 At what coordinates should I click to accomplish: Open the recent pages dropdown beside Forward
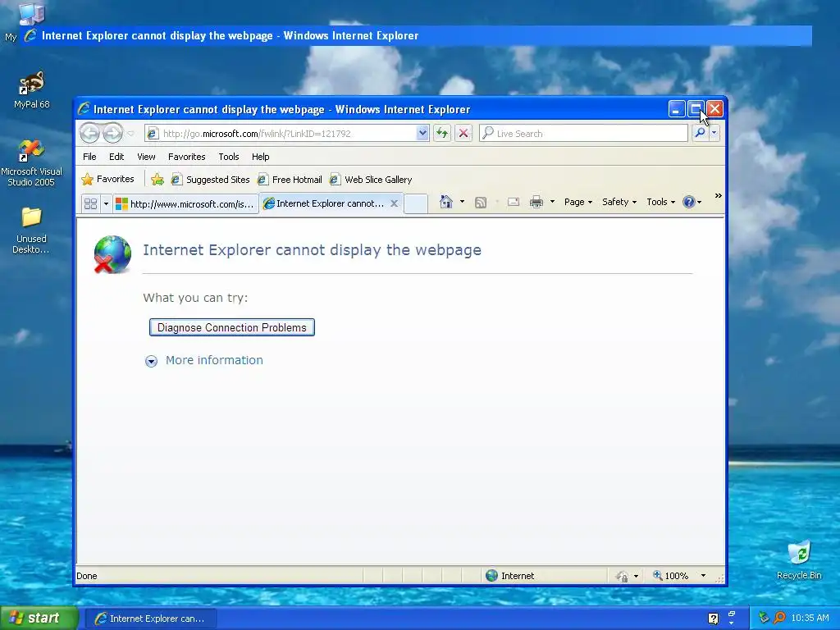click(130, 134)
